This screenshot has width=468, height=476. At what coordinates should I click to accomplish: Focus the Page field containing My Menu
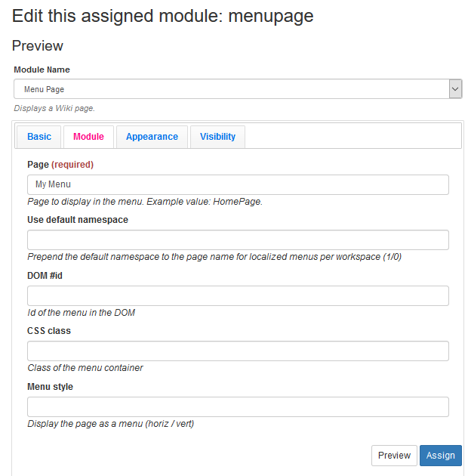pos(238,184)
